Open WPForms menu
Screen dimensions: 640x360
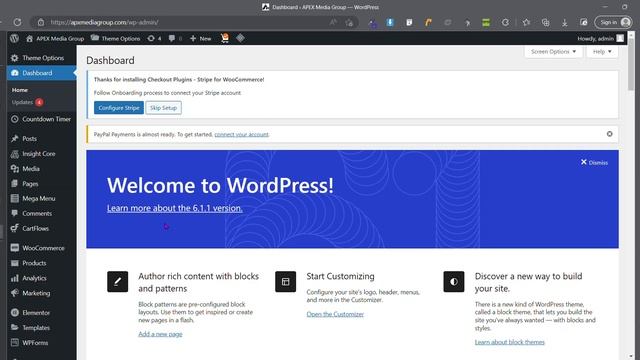(41, 343)
